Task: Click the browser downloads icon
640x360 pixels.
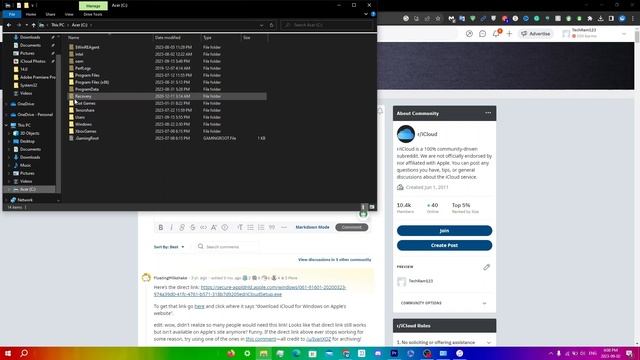Action: coord(600,18)
